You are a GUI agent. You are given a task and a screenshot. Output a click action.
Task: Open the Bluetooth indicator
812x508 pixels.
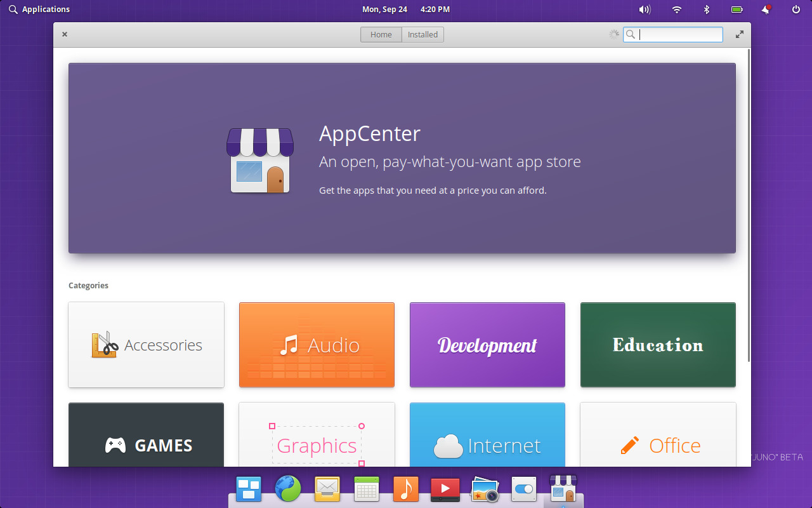point(707,10)
